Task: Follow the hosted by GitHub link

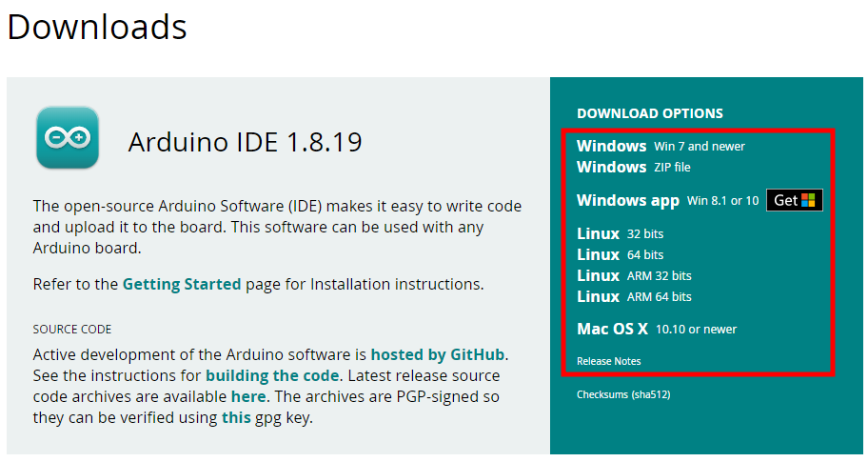Action: [x=437, y=354]
